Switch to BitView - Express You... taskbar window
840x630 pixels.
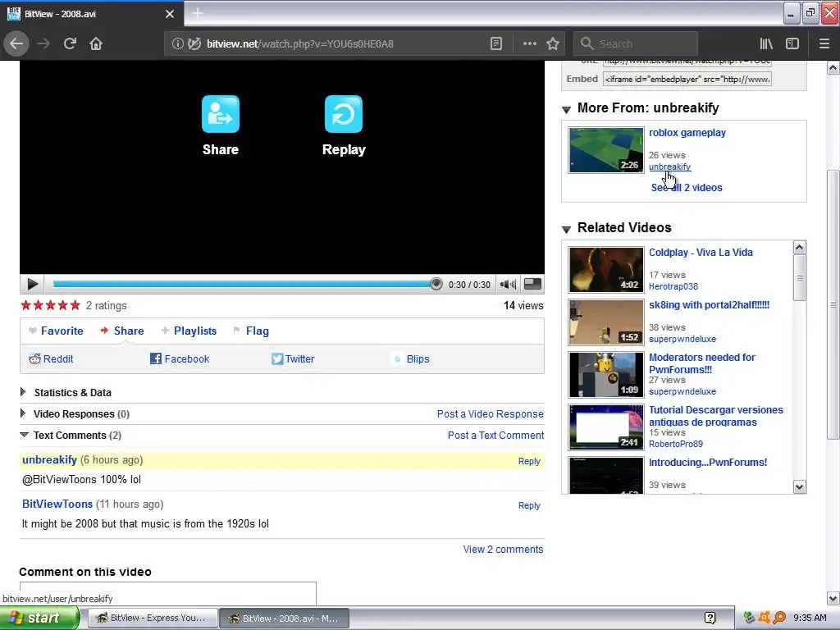pyautogui.click(x=152, y=619)
